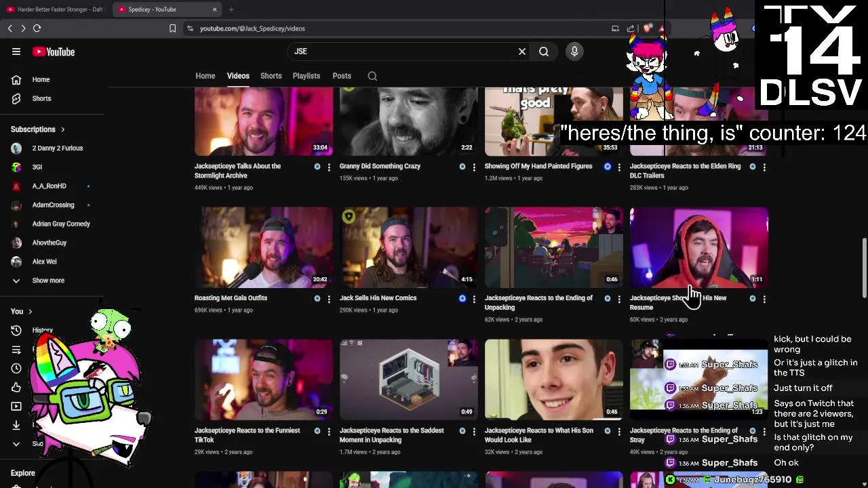Click the page vertical scrollbar
The width and height of the screenshot is (868, 488).
[864, 267]
